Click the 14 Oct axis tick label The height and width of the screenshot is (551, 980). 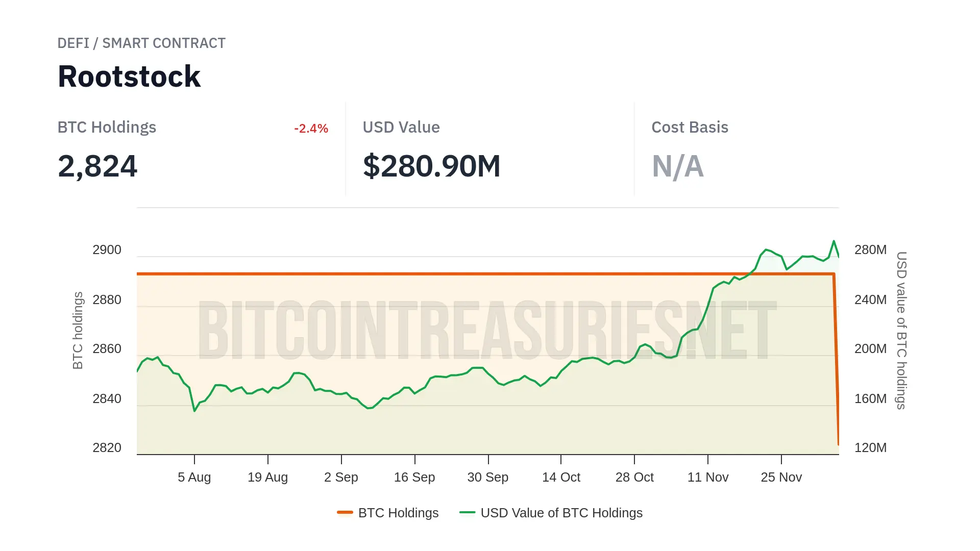coord(561,478)
